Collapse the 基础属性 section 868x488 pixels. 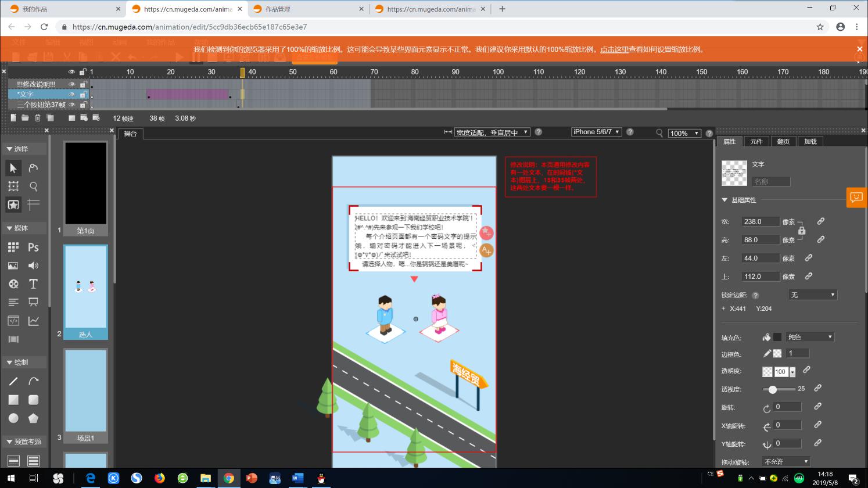pyautogui.click(x=724, y=200)
